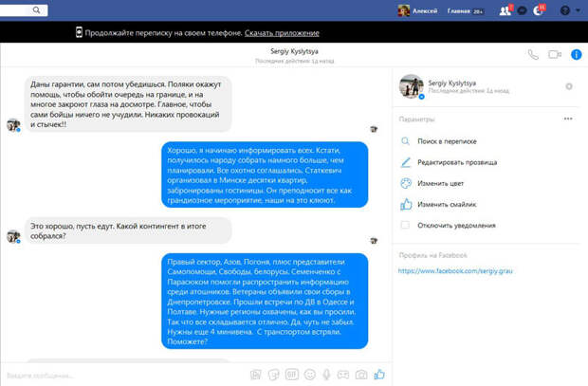Open the facebook.com/sergiy.grau profile link
The height and width of the screenshot is (386, 588).
455,271
